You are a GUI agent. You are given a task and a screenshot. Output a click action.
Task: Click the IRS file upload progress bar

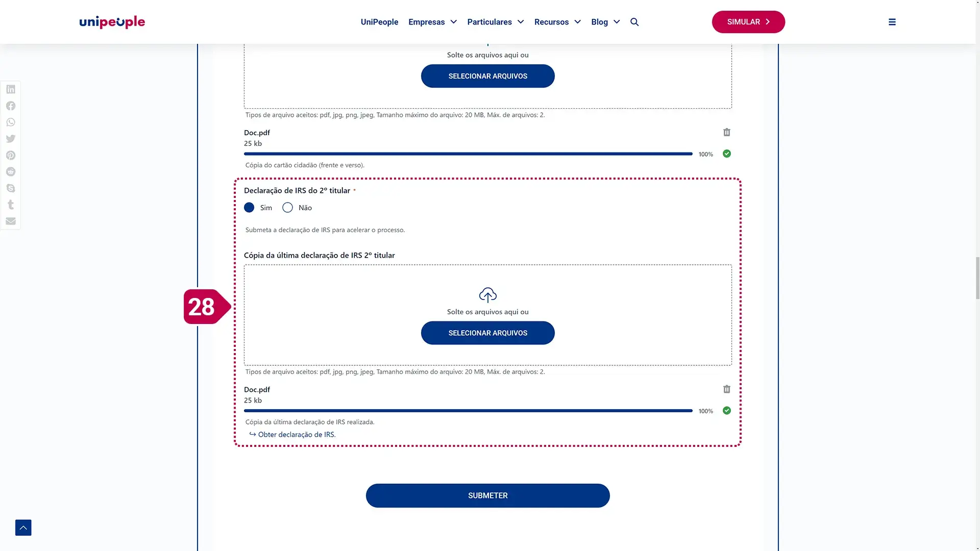point(468,411)
